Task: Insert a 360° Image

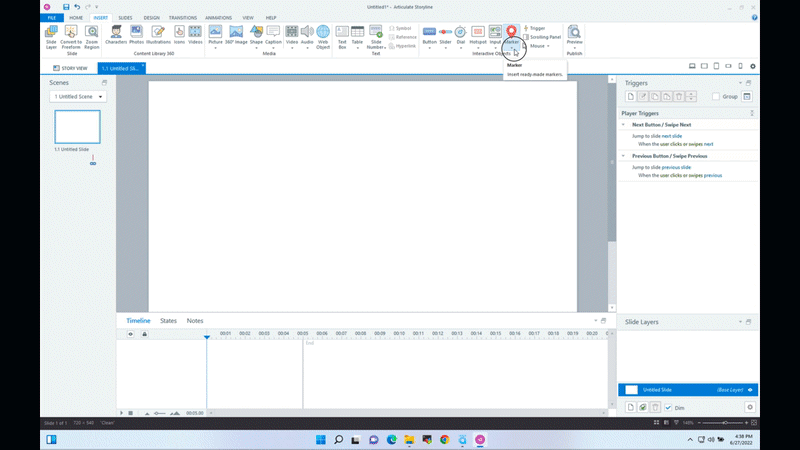Action: (236, 36)
